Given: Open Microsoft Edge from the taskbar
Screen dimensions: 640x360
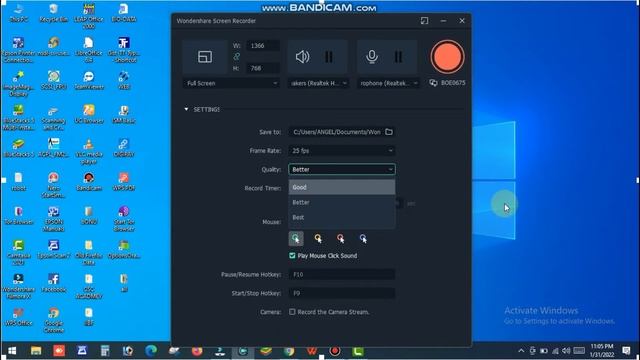Looking at the screenshot, I should point(151,351).
